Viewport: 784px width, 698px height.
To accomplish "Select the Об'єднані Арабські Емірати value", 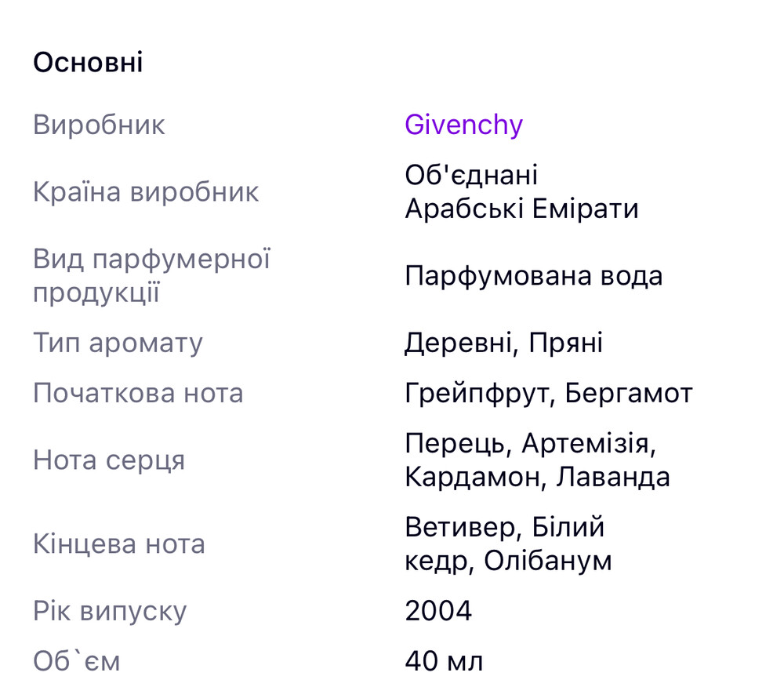I will coord(521,192).
